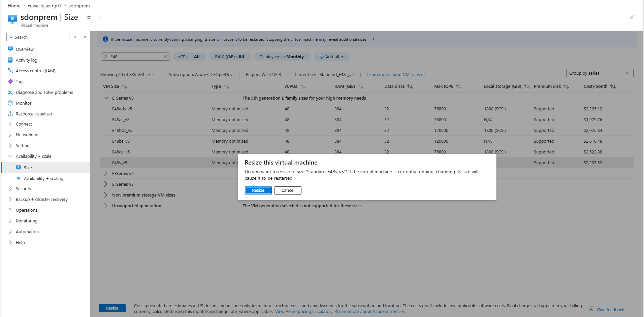The width and height of the screenshot is (644, 317).
Task: Expand the Connect section
Action: (24, 124)
